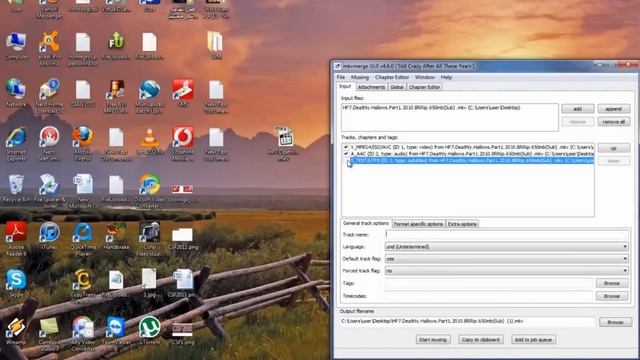The image size is (640, 360).
Task: Launch Skype from the desktop
Action: (x=16, y=282)
